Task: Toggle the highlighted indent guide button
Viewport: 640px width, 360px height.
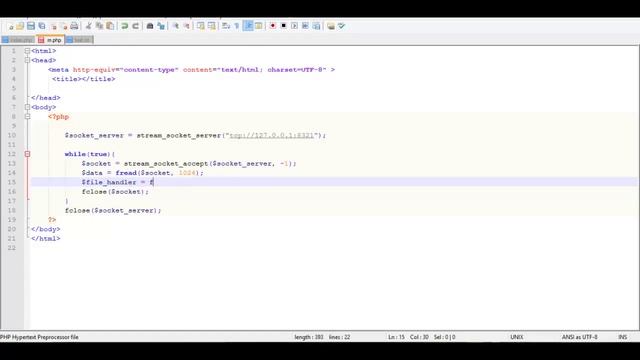Action: click(248, 26)
